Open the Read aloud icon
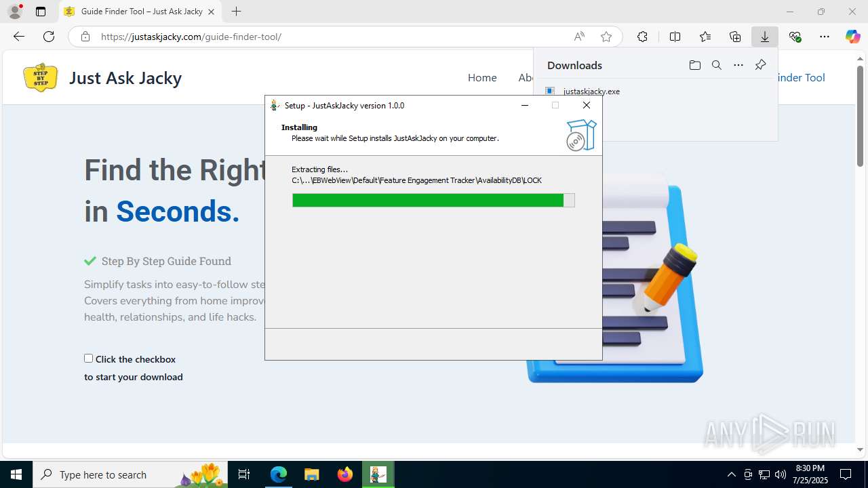This screenshot has width=868, height=488. click(x=579, y=37)
